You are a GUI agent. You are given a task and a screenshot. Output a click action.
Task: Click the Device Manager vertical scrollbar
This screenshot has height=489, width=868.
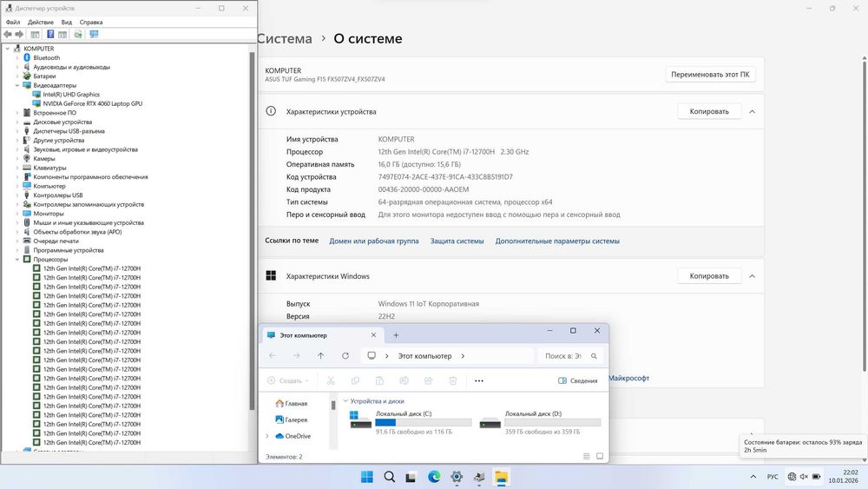[253, 230]
